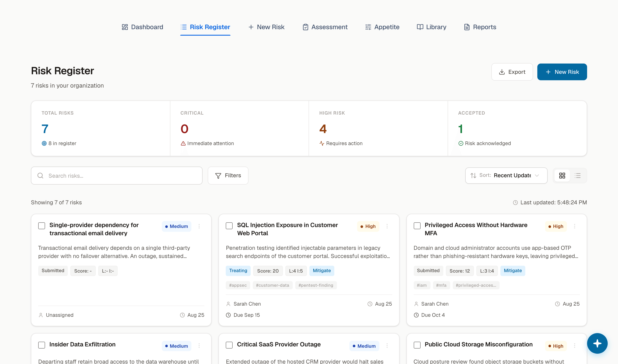
Task: Click the Mitigate tag on SQL Injection card
Action: [322, 271]
